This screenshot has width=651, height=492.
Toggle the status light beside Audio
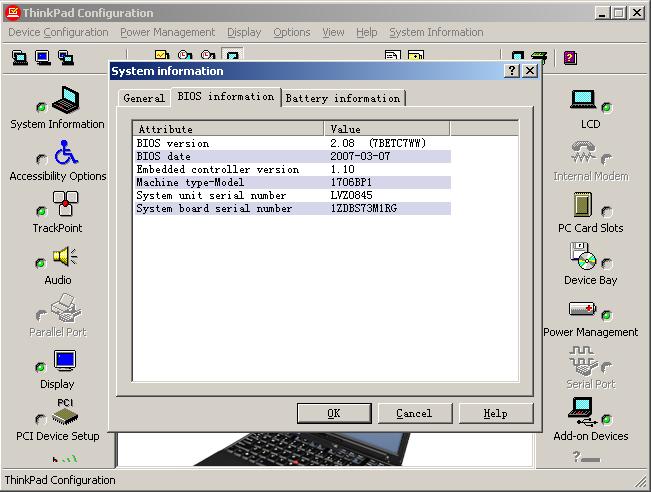coord(40,263)
